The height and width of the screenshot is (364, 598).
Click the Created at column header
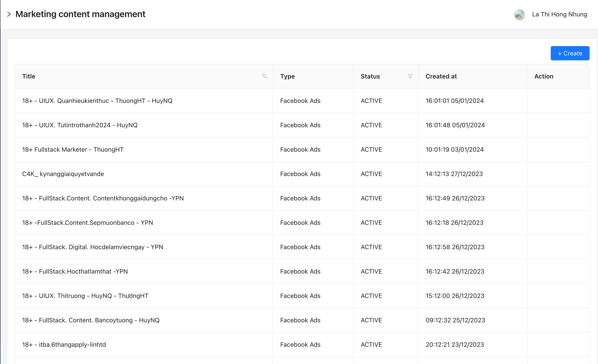[x=441, y=76]
